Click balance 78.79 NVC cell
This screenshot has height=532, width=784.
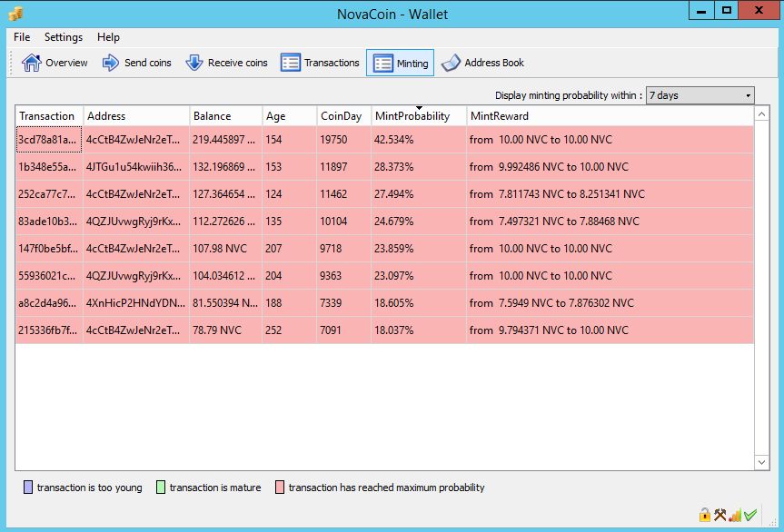(225, 330)
